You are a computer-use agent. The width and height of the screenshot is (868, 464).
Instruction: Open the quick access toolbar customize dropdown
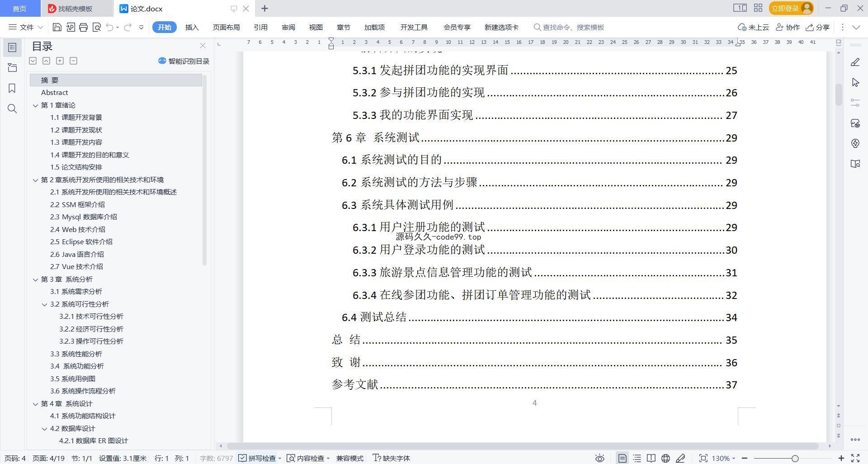[141, 27]
